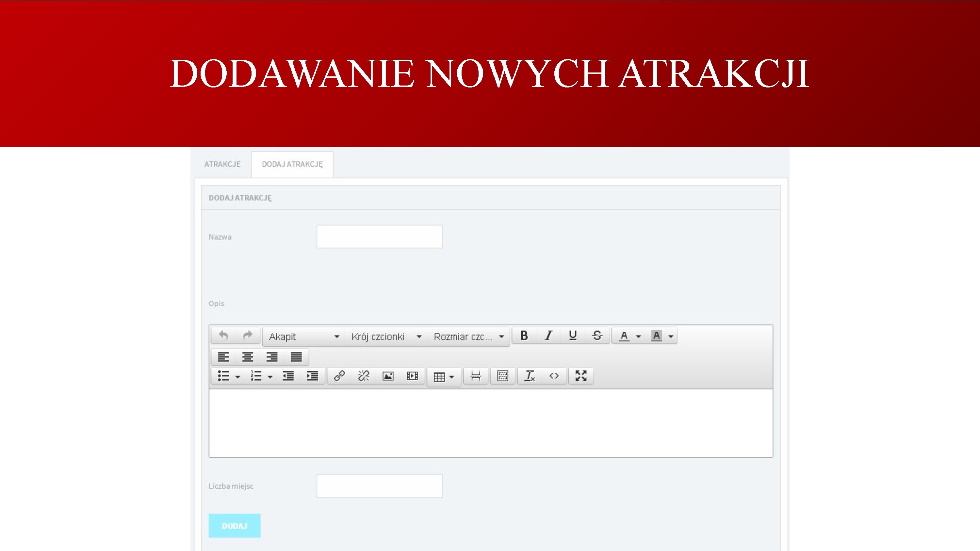Open the Krój czcionki font dropdown
The image size is (980, 551).
click(x=386, y=337)
